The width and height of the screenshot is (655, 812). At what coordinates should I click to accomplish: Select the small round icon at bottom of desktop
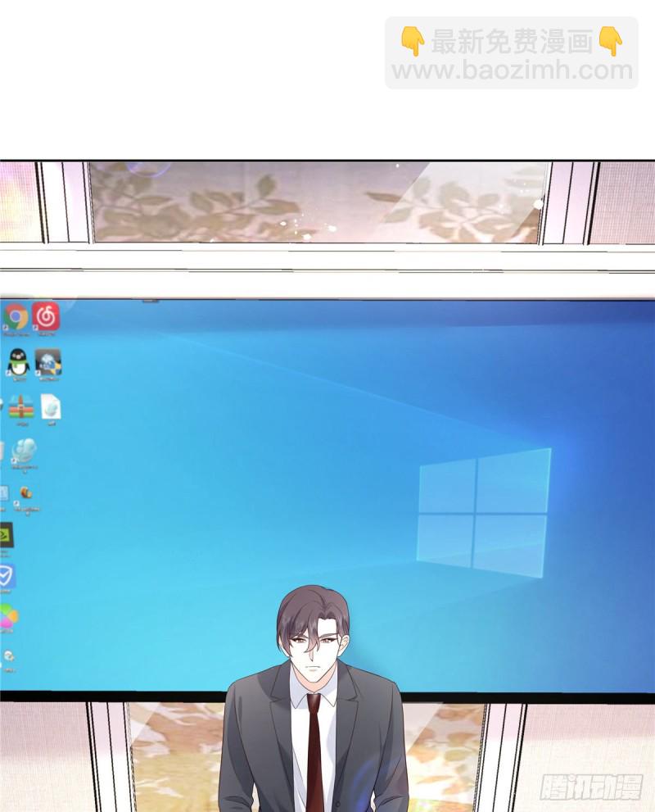(x=8, y=655)
